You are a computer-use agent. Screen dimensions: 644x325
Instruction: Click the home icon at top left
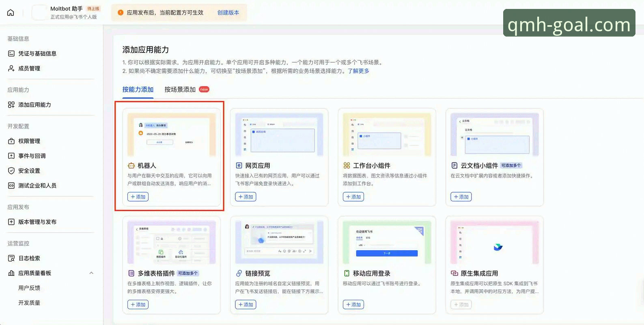click(11, 13)
